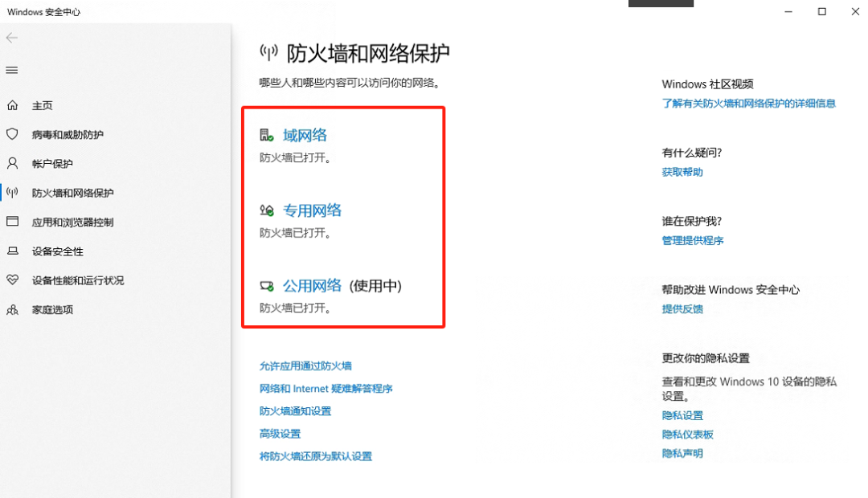Open 主页 in the sidebar
The width and height of the screenshot is (868, 498).
pos(42,105)
